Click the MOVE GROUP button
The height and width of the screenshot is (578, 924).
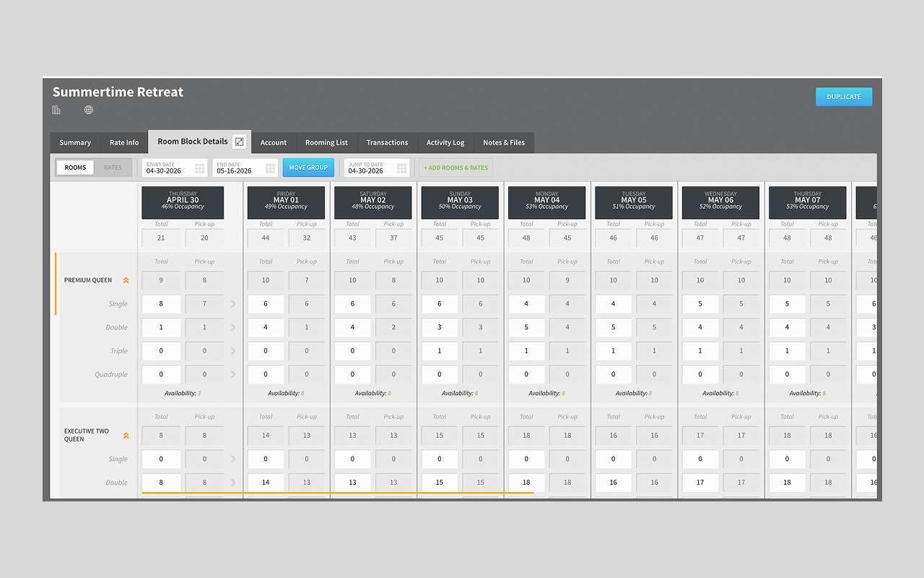[x=308, y=168]
